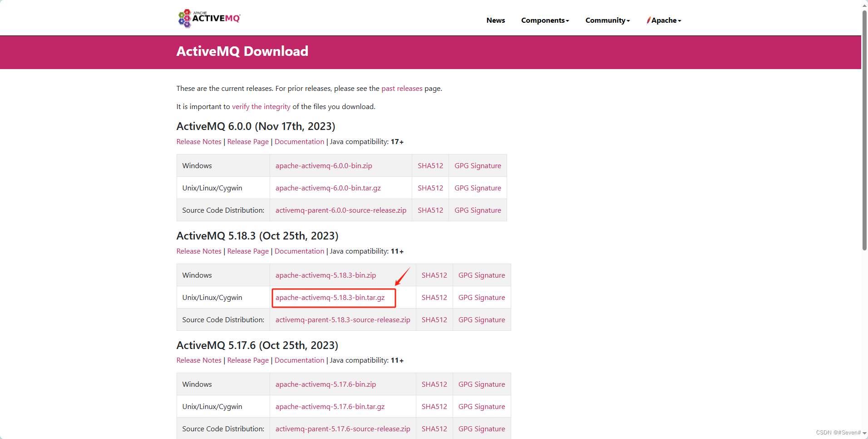The height and width of the screenshot is (439, 868).
Task: Open Release Page for ActiveMQ 5.17.6
Action: (x=248, y=360)
